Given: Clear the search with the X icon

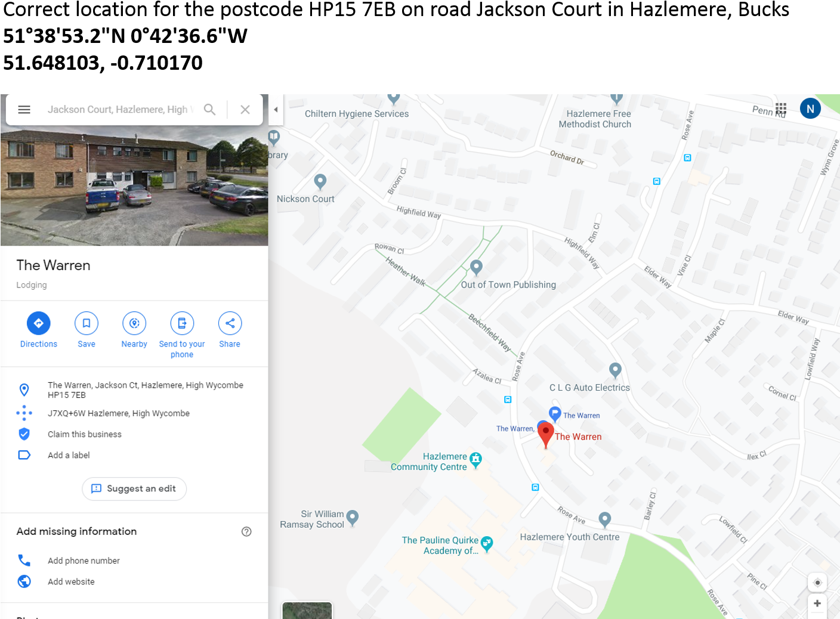Looking at the screenshot, I should pos(245,110).
